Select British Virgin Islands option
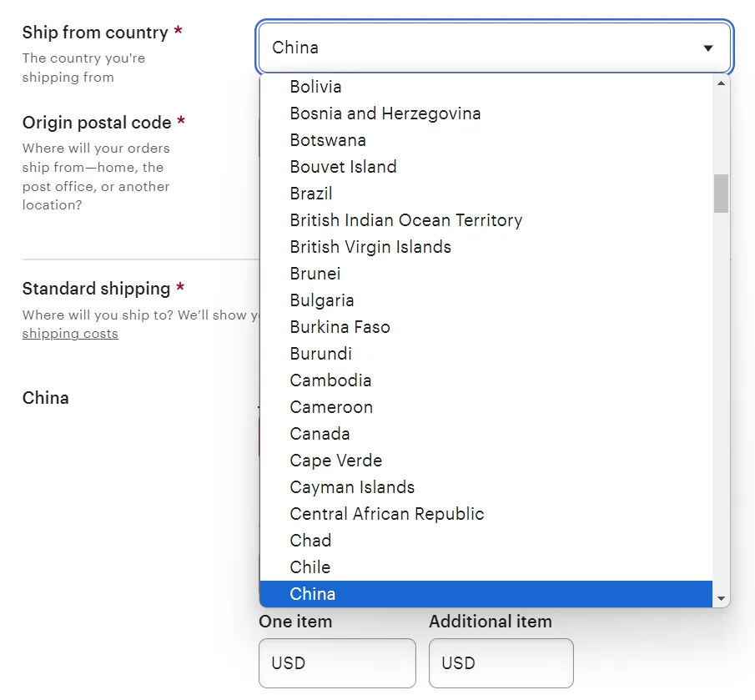 (370, 247)
